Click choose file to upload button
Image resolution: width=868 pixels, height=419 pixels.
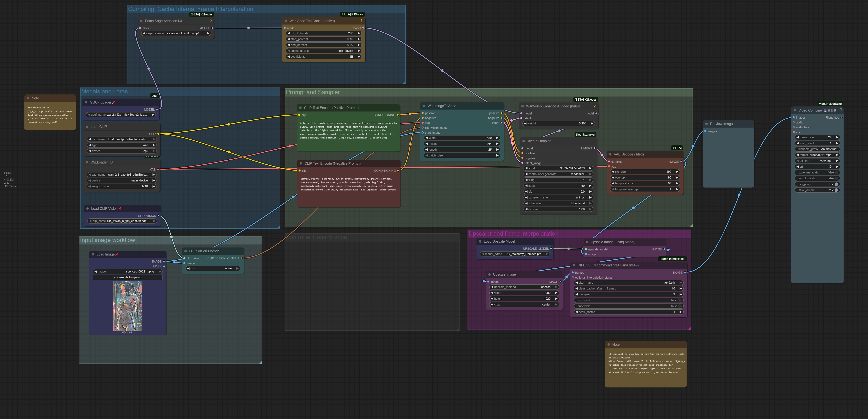[128, 278]
